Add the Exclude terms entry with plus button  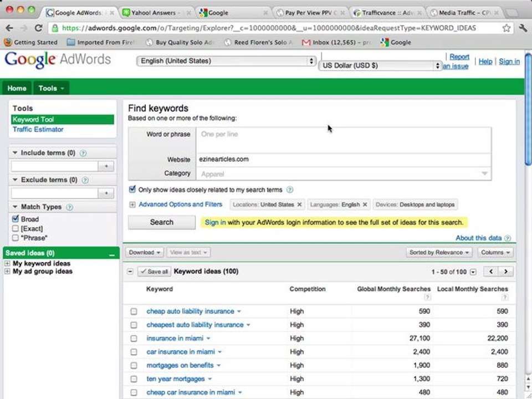pos(106,193)
